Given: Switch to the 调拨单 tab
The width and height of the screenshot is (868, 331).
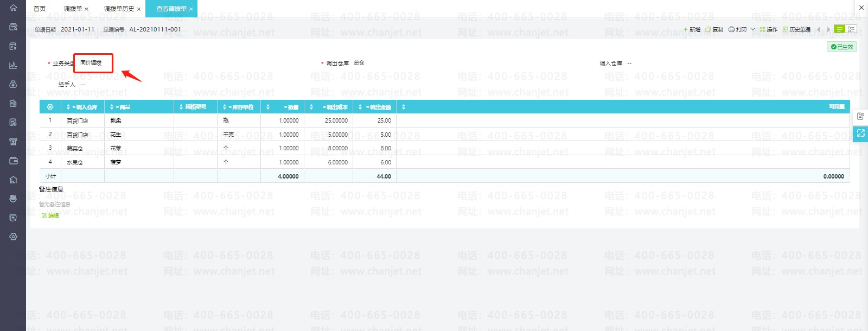Looking at the screenshot, I should coord(73,9).
